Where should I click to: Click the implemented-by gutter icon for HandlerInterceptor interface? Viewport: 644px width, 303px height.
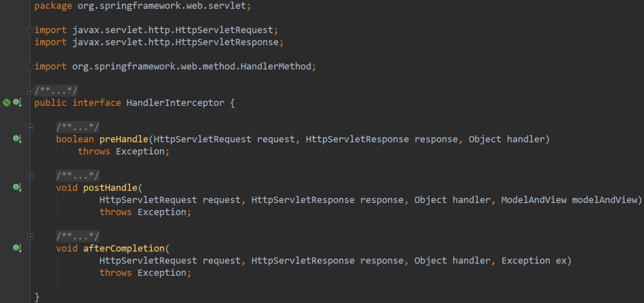pos(17,103)
